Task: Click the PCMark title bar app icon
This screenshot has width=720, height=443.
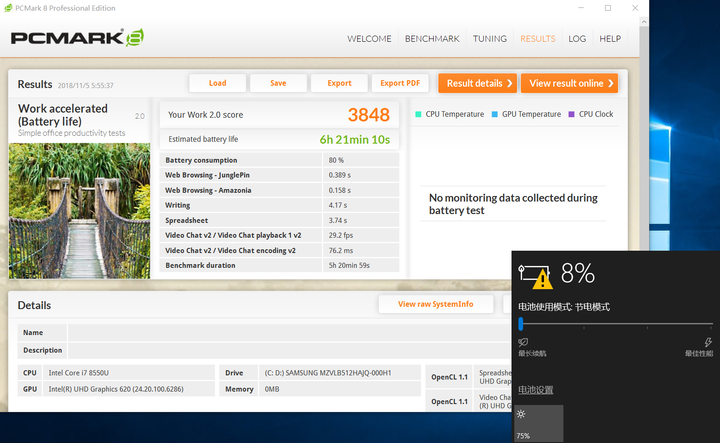Action: click(x=8, y=8)
